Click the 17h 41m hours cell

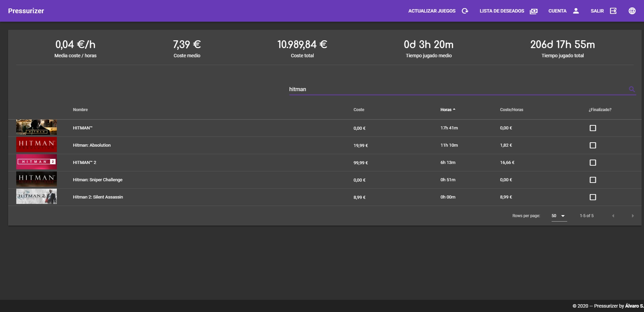click(449, 128)
